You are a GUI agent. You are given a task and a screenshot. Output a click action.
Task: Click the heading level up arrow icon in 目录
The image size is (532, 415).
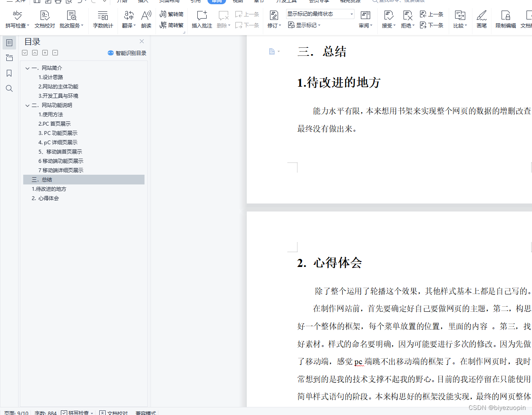click(35, 53)
